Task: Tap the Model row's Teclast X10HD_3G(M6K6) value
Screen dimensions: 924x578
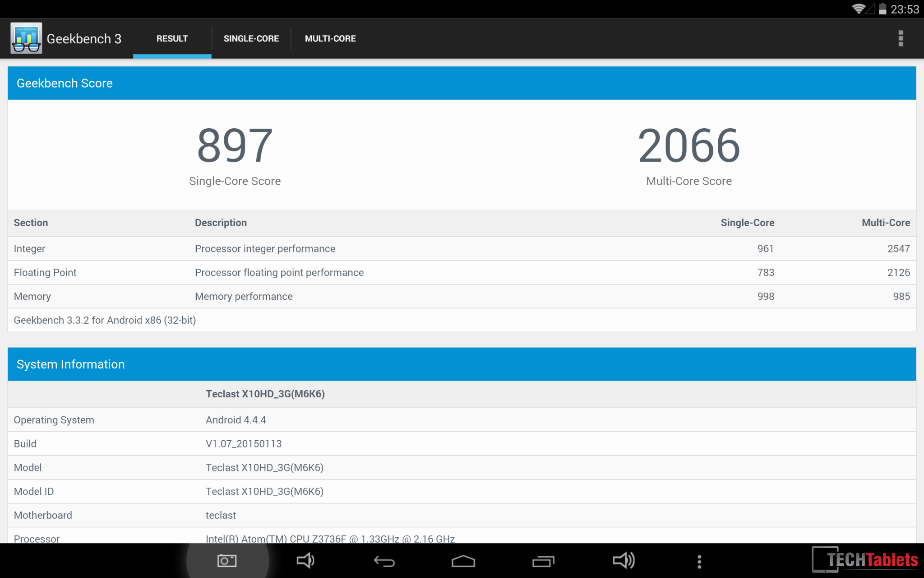Action: [x=265, y=468]
